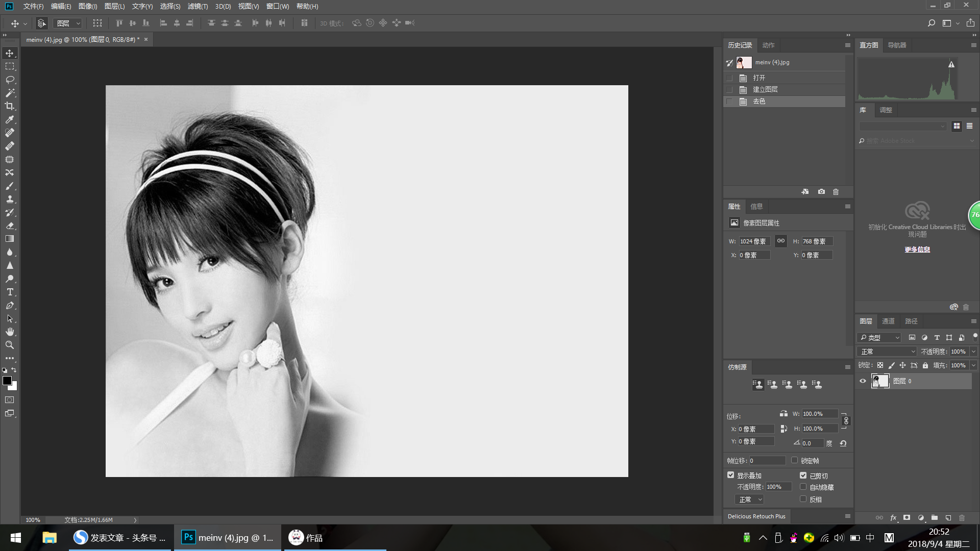Select the Hand tool
Viewport: 980px width, 551px height.
pyautogui.click(x=10, y=332)
